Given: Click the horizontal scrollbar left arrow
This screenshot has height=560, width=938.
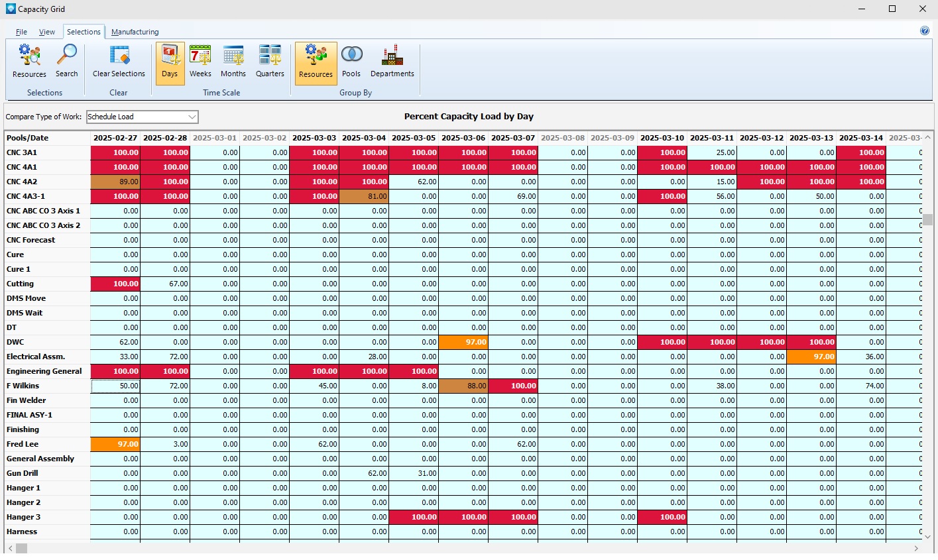Looking at the screenshot, I should coord(10,548).
